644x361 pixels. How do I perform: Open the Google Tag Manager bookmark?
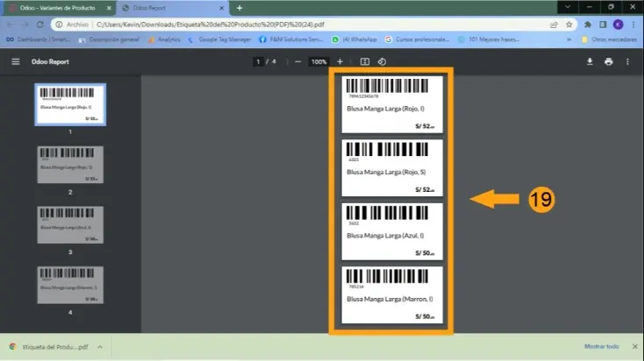(x=219, y=39)
